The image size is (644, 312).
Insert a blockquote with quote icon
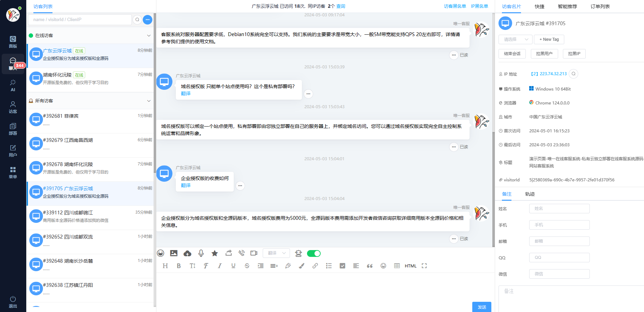point(370,266)
